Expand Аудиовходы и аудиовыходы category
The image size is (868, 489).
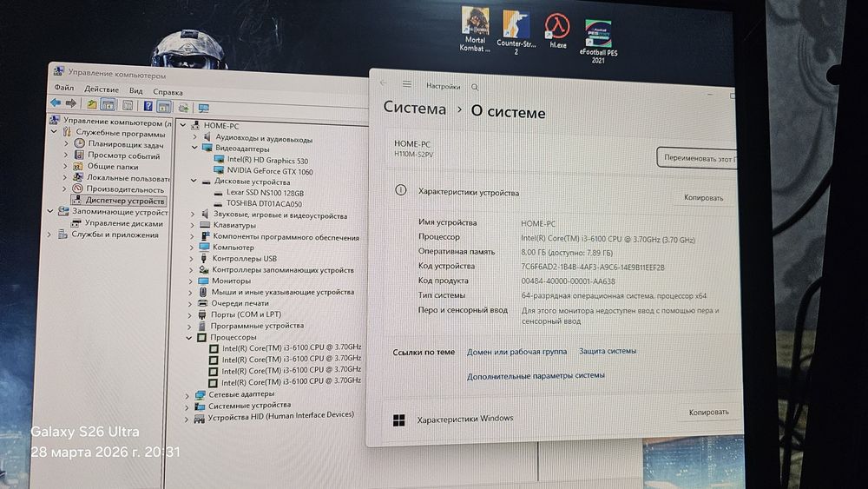(194, 136)
